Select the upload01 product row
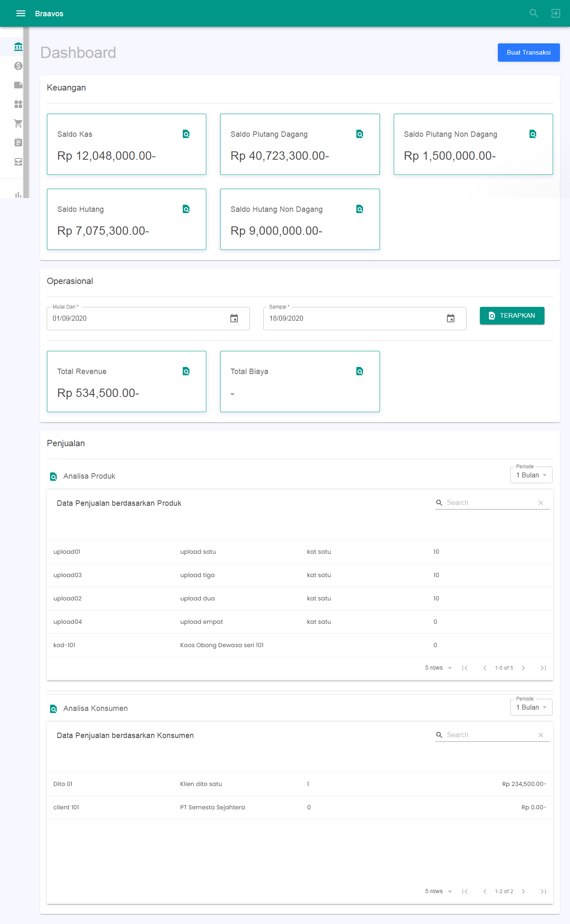Screen dimensions: 570x924 300,552
